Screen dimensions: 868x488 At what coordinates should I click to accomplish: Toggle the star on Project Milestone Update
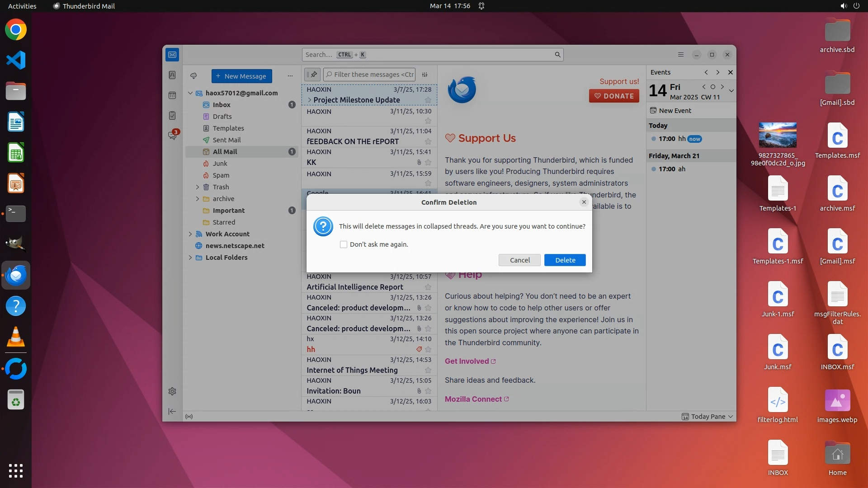pyautogui.click(x=428, y=100)
